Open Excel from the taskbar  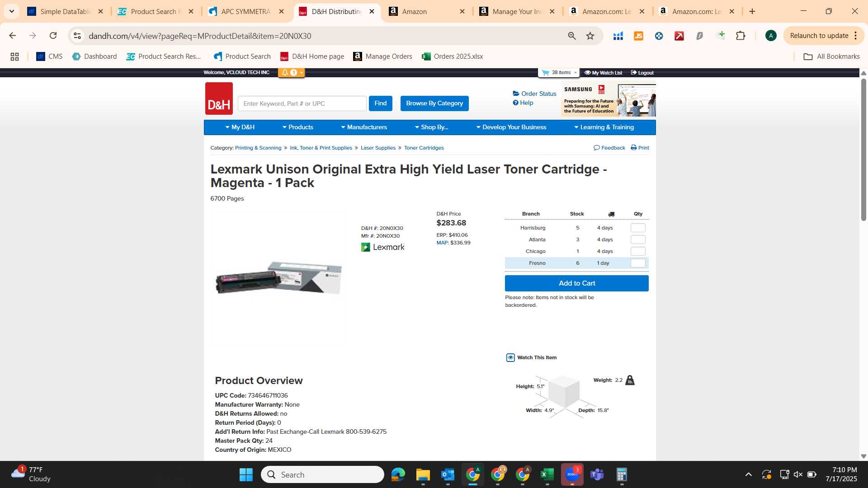tap(547, 474)
